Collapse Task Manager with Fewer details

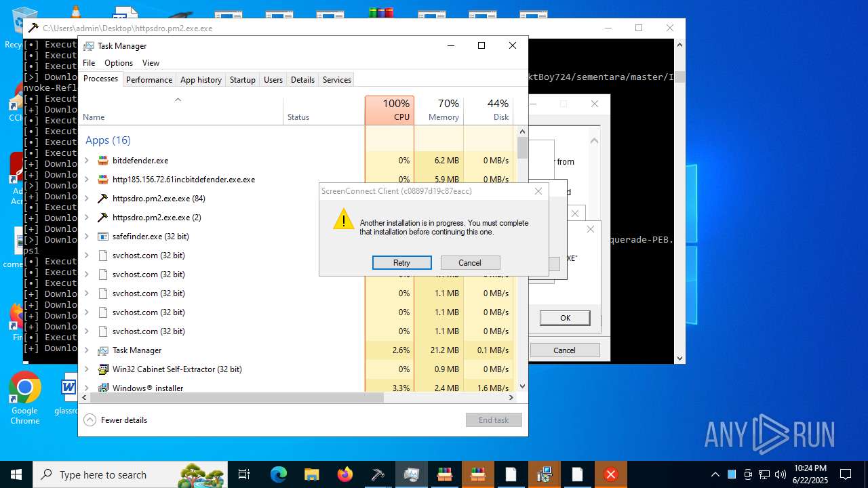pyautogui.click(x=115, y=420)
